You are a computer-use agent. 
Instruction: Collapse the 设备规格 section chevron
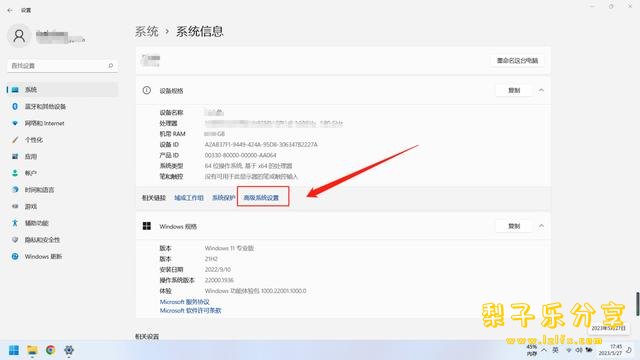pyautogui.click(x=541, y=90)
